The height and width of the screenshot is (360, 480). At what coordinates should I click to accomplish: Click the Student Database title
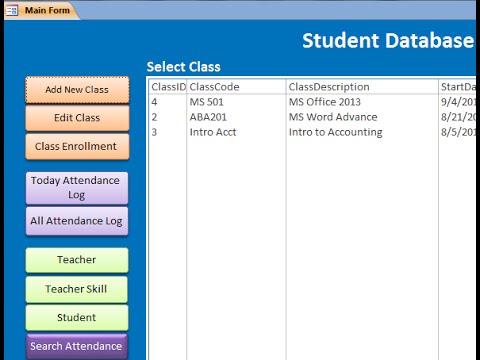[388, 41]
